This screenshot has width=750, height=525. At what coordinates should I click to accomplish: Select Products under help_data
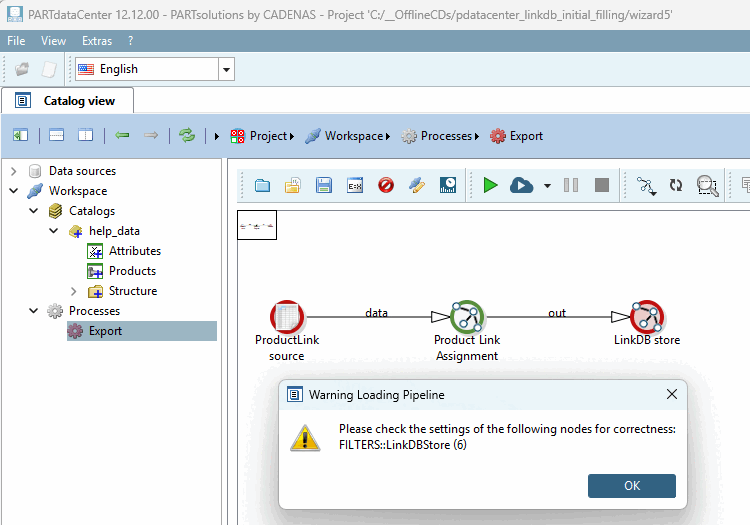pos(132,271)
